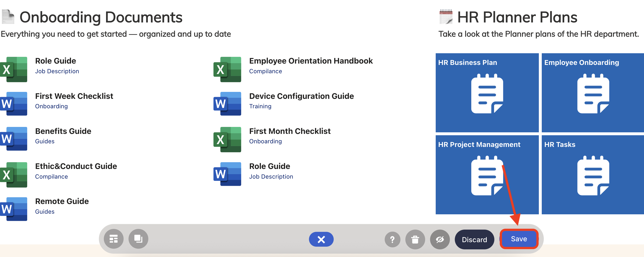Click Word icon beside First Week Checklist
Screen dimensions: 644x257
click(x=14, y=104)
